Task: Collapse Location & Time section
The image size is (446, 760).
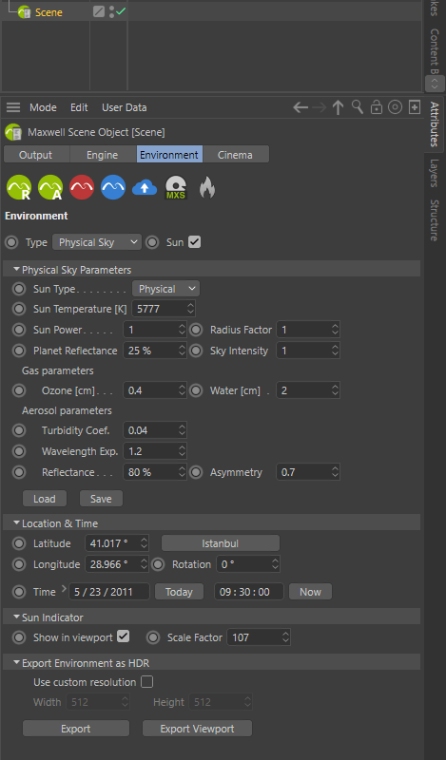Action: (16, 523)
